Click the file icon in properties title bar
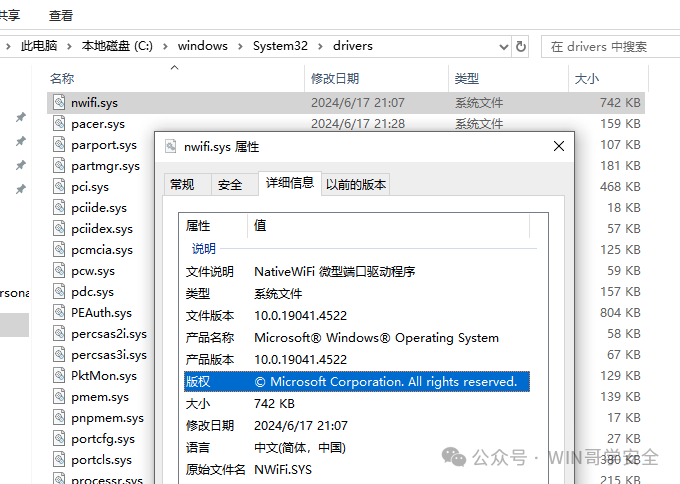Screen dimensions: 680x484 coord(171,147)
